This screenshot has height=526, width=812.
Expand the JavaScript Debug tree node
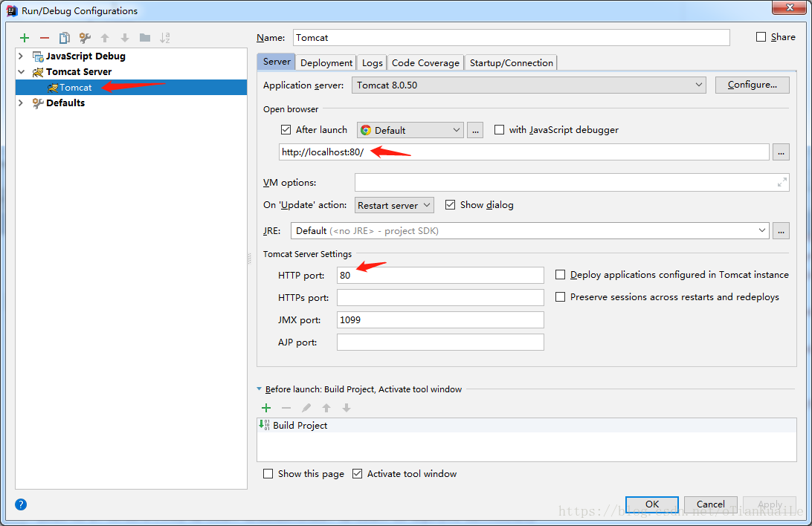point(22,56)
